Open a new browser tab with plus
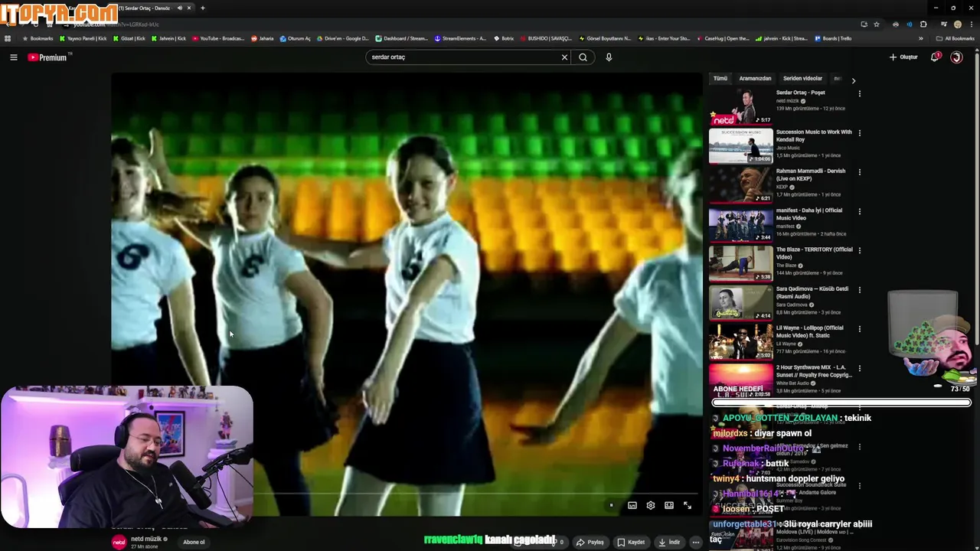The width and height of the screenshot is (980, 551). coord(203,8)
